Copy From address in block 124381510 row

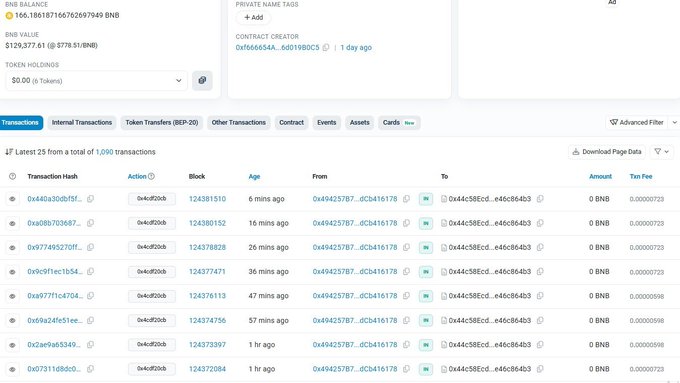(x=406, y=199)
